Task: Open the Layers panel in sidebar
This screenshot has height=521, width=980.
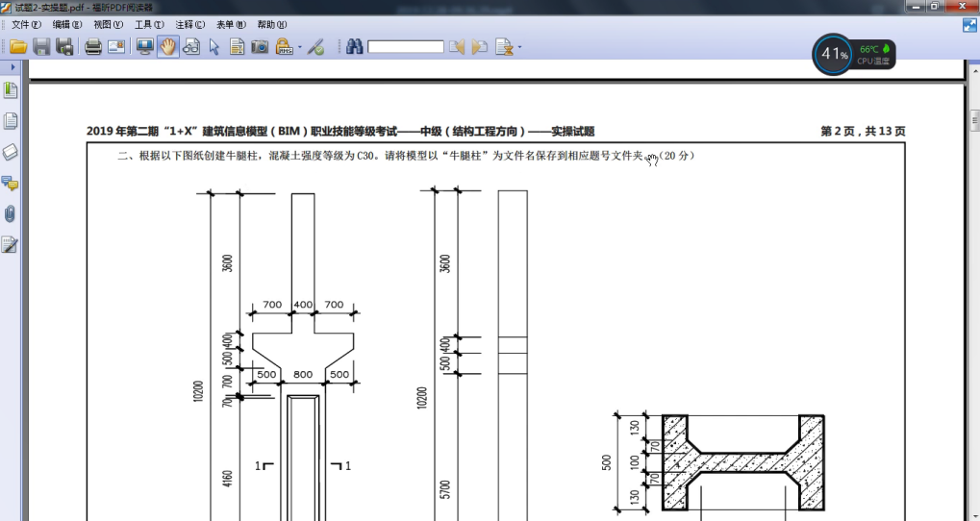Action: 11,152
